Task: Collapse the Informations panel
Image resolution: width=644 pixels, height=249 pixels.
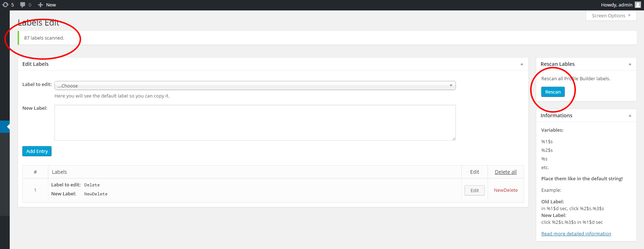Action: pyautogui.click(x=630, y=116)
